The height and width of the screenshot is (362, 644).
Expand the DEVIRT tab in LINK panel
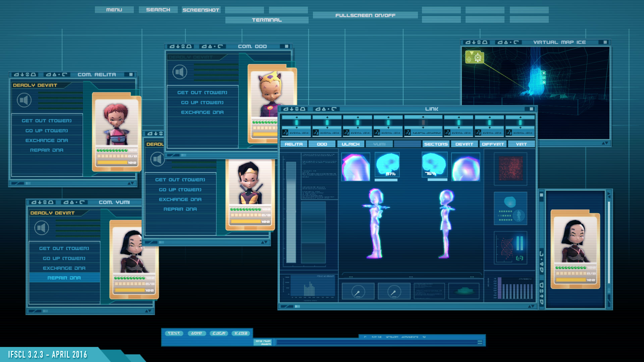click(464, 144)
